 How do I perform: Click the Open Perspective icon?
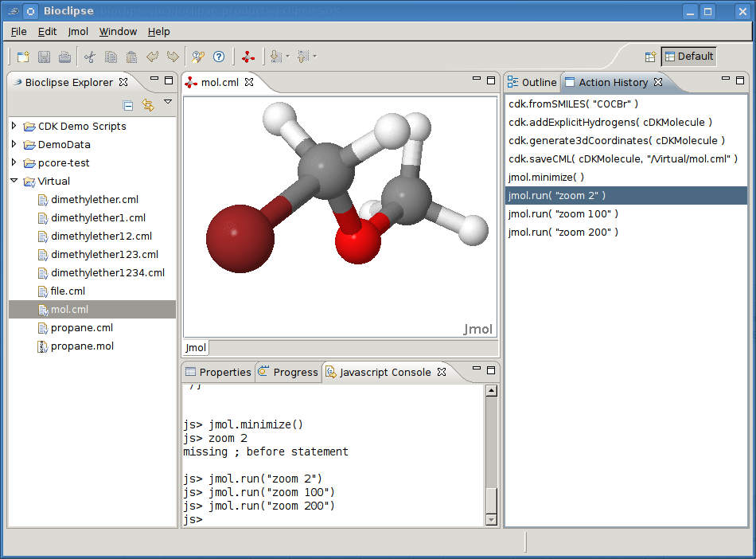coord(650,57)
